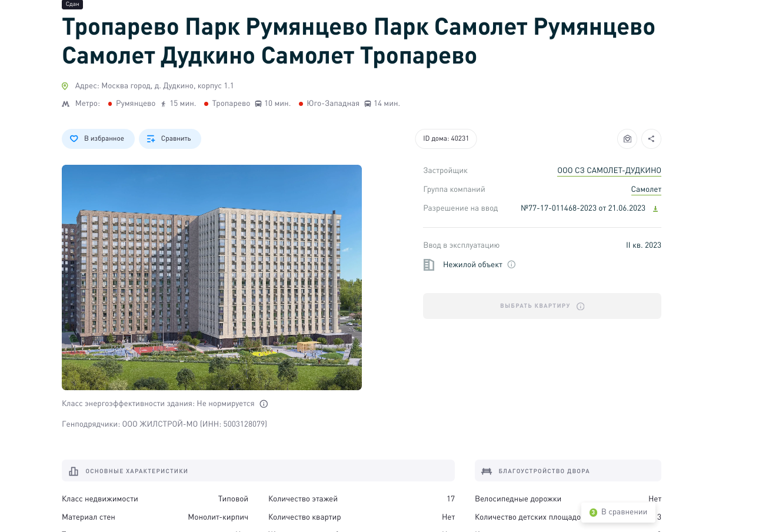Click the Нежилой объект text

pos(472,265)
